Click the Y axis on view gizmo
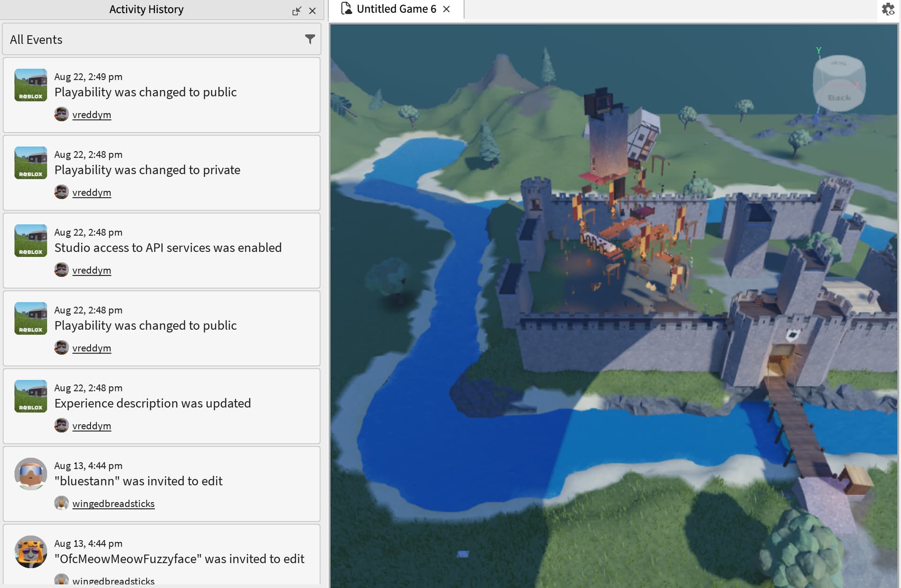Viewport: 901px width, 588px height. pyautogui.click(x=818, y=50)
